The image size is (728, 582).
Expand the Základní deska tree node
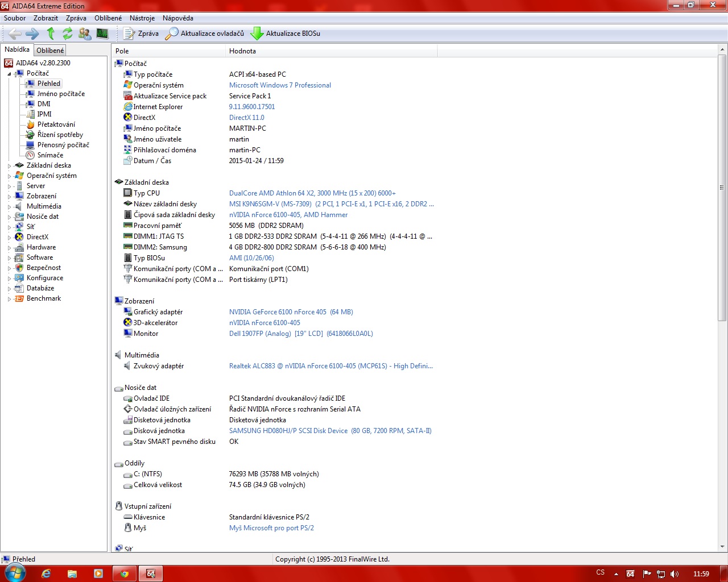[x=9, y=166]
